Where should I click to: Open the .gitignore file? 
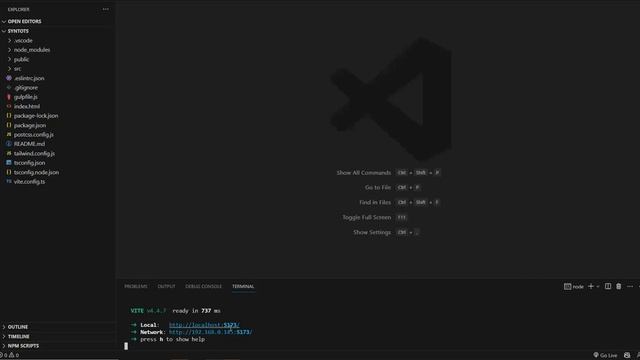26,87
